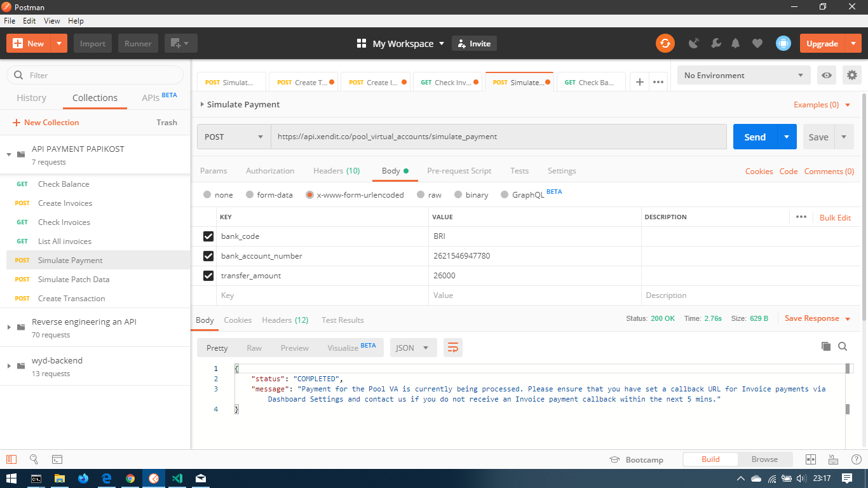Open the No Environment dropdown

tap(744, 75)
